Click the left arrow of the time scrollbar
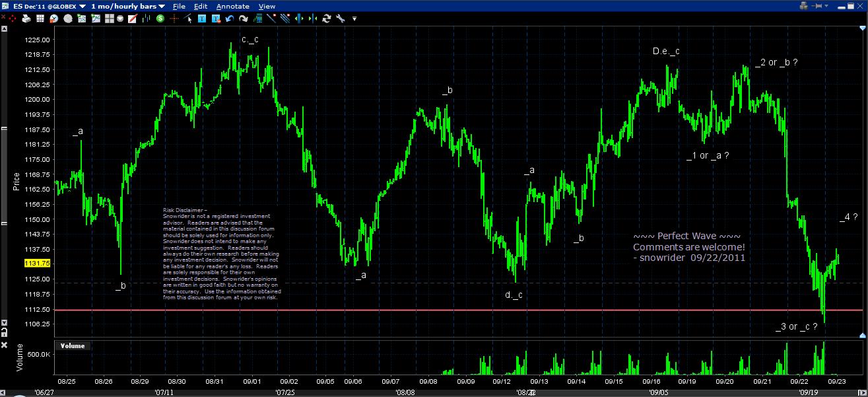 coord(3,393)
